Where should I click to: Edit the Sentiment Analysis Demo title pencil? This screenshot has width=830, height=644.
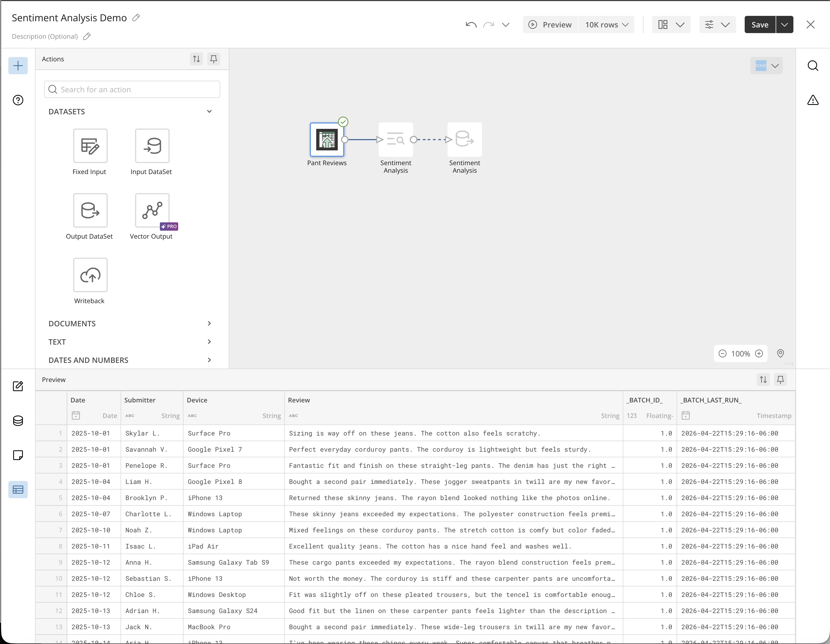coord(136,17)
